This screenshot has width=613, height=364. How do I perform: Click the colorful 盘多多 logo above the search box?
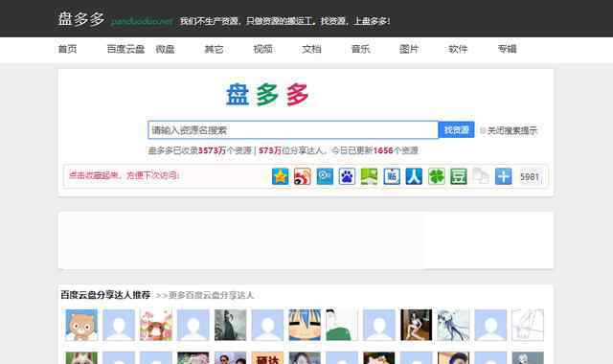[x=268, y=95]
